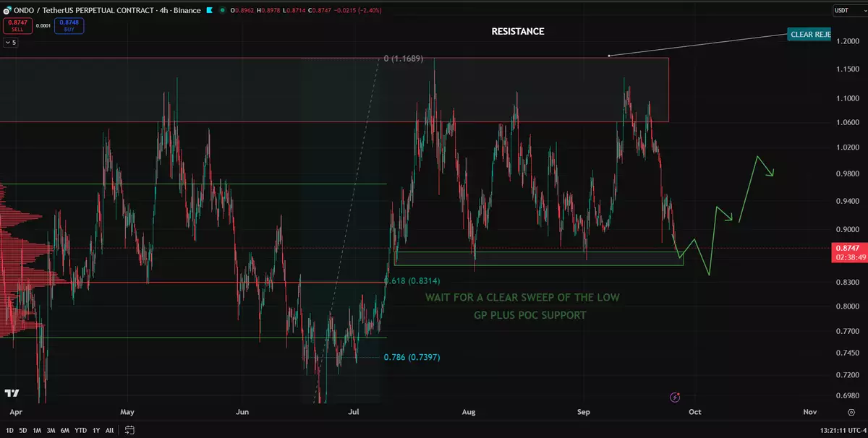Open chart settings gear near Nov
This screenshot has width=868, height=438.
click(x=851, y=412)
